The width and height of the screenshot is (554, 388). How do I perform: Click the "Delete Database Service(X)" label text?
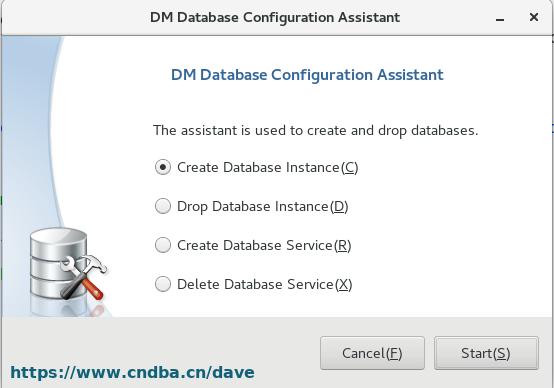265,284
